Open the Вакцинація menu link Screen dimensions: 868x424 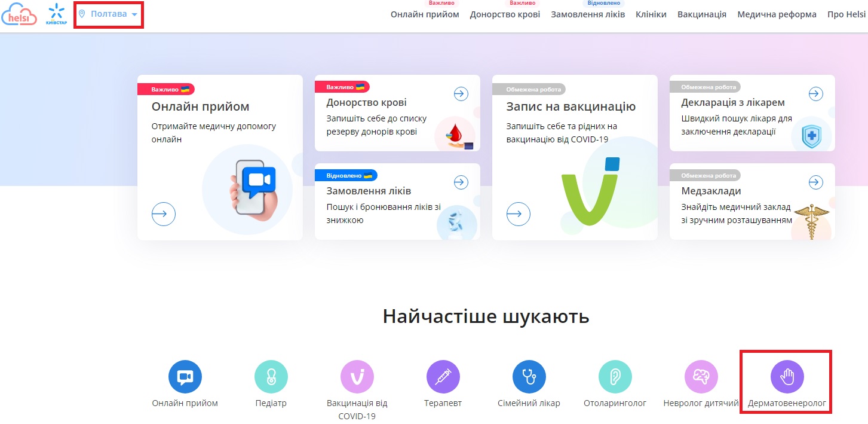click(x=701, y=14)
